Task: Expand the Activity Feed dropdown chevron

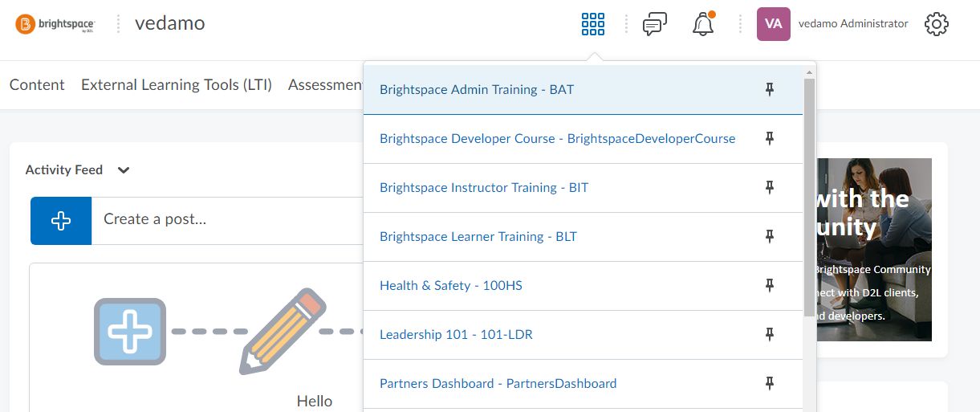Action: coord(123,170)
